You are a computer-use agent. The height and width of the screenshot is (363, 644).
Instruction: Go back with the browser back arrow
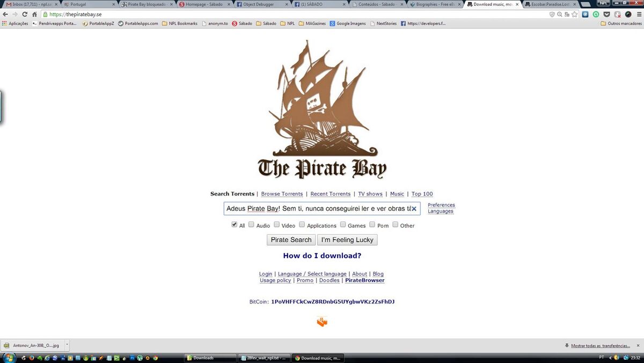6,14
